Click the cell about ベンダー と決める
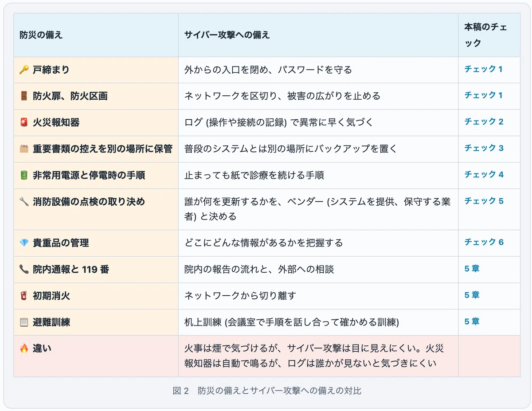Image resolution: width=532 pixels, height=411 pixels. (x=318, y=209)
